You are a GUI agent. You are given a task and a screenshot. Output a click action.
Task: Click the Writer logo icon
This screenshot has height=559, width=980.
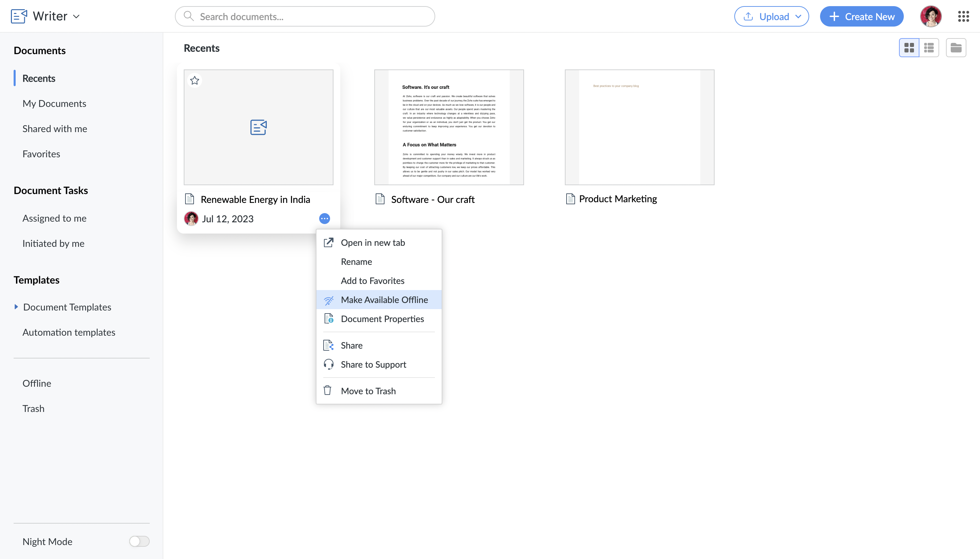pos(19,16)
